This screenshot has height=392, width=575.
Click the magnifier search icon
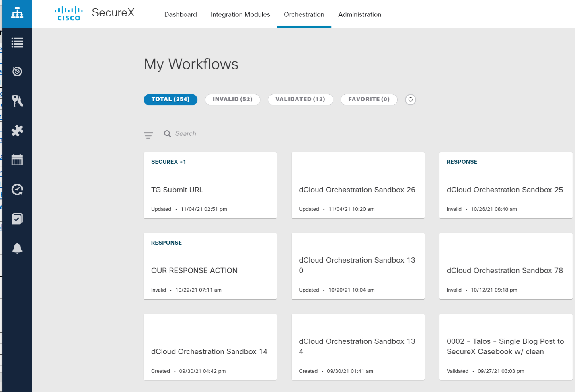168,134
